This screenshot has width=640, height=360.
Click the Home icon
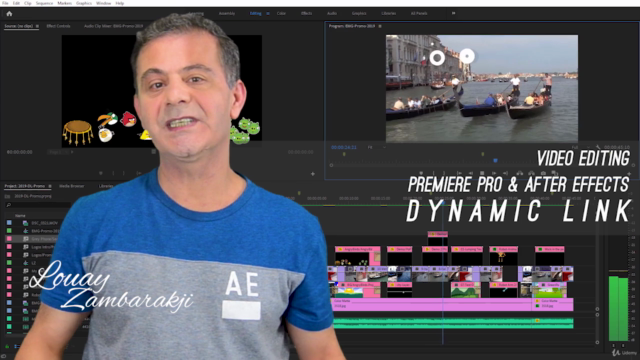[x=9, y=13]
